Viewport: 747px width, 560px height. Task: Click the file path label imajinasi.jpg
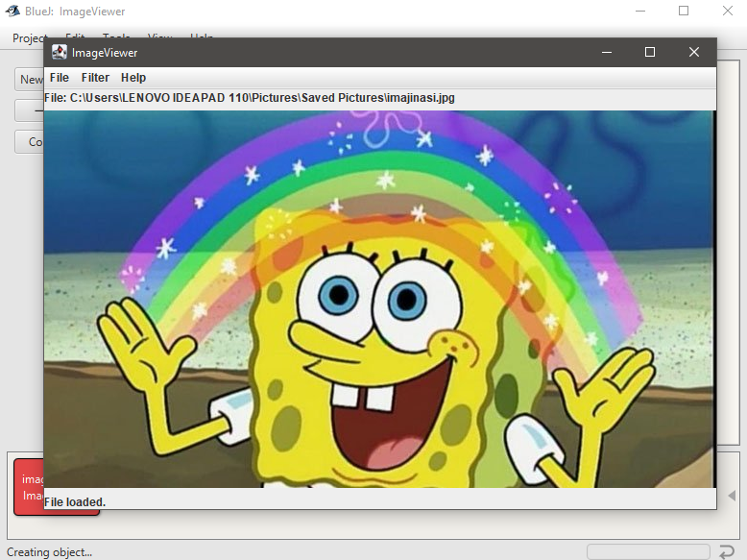click(249, 98)
